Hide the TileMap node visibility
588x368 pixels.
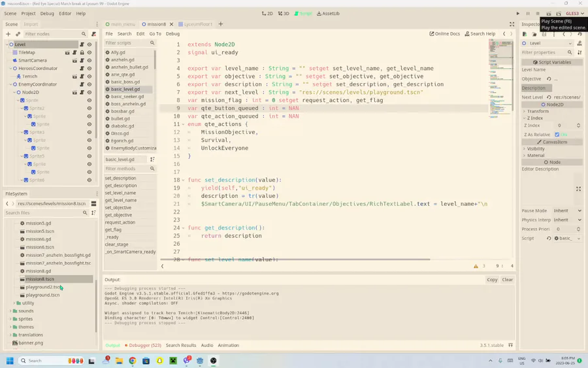pos(90,53)
